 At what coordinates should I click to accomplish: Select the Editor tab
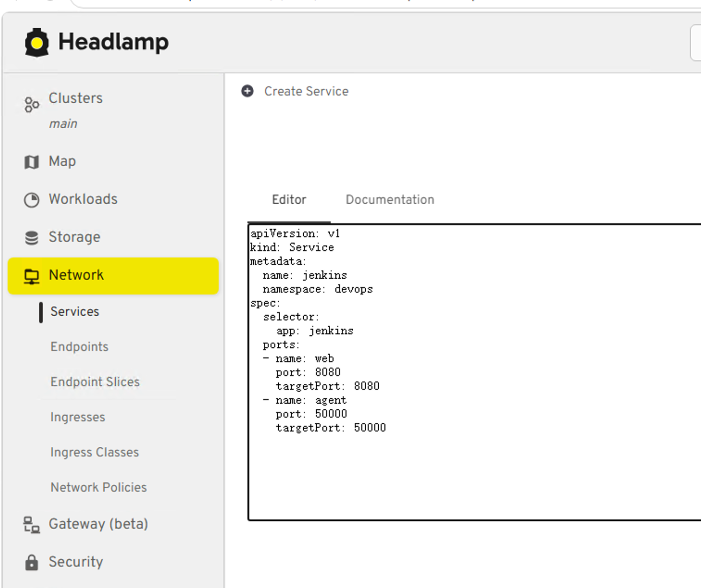[289, 200]
